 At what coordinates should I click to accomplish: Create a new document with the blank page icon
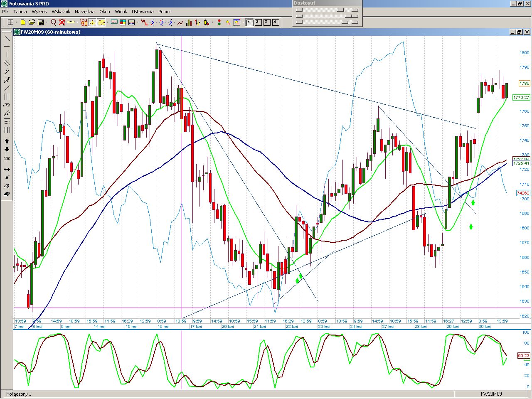pos(23,22)
